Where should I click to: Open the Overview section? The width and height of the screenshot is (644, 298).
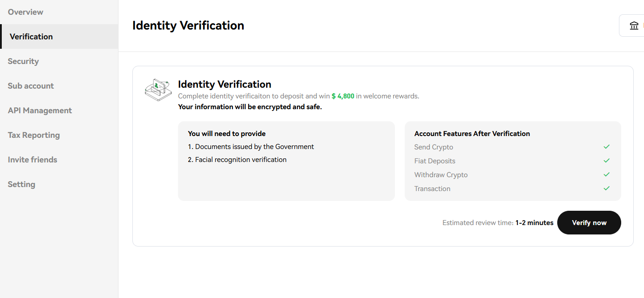coord(25,12)
